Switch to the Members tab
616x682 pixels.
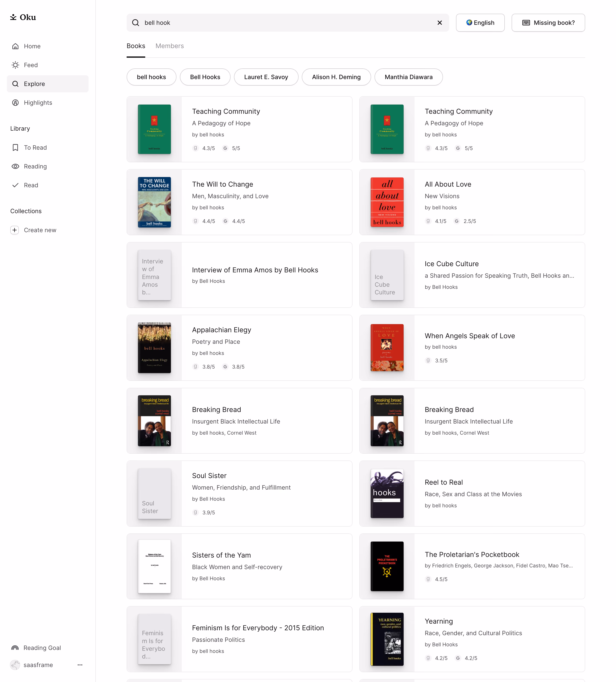(x=170, y=46)
